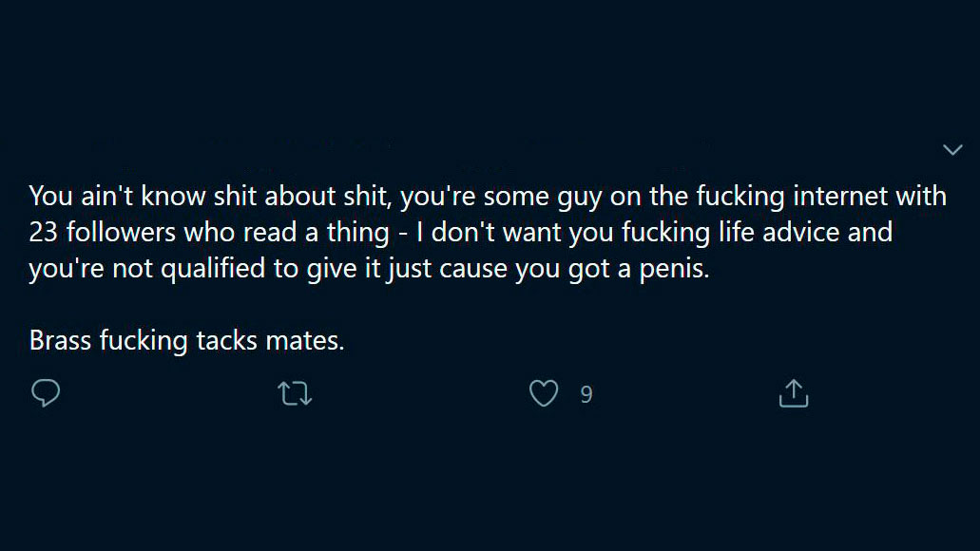Image resolution: width=980 pixels, height=551 pixels.
Task: Click the word 'Brass' in the last line
Action: [x=61, y=341]
